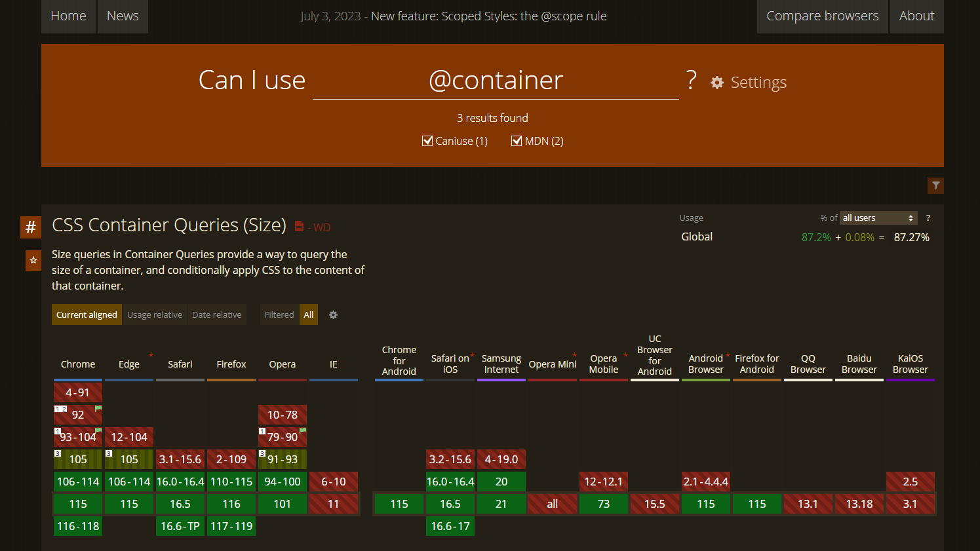Viewport: 980px width, 551px height.
Task: Open Compare browsers page
Action: [823, 16]
